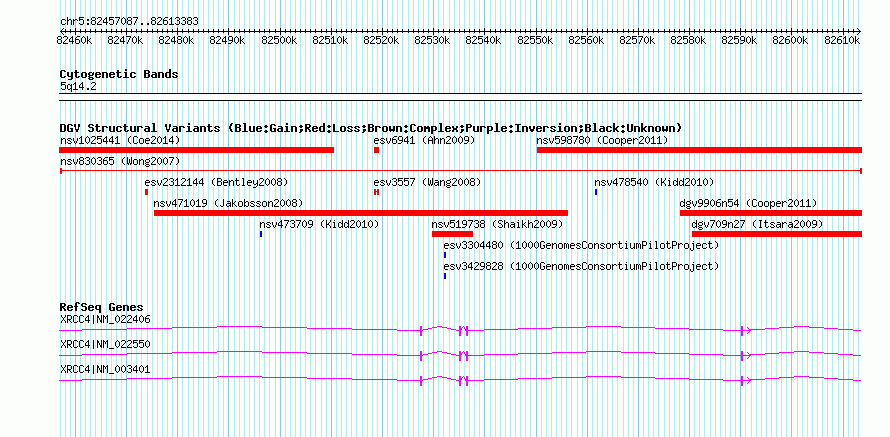The image size is (890, 437).
Task: Click the 82490k ruler tick label
Action: point(228,40)
